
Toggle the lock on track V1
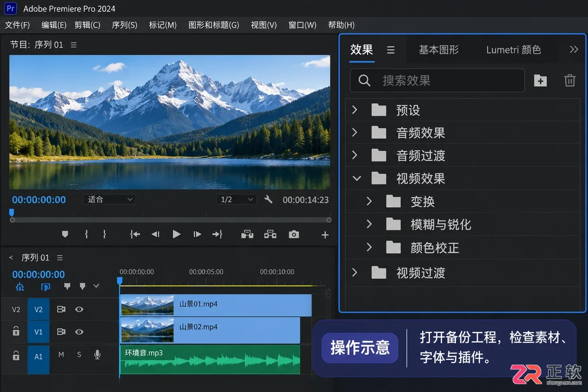(16, 331)
